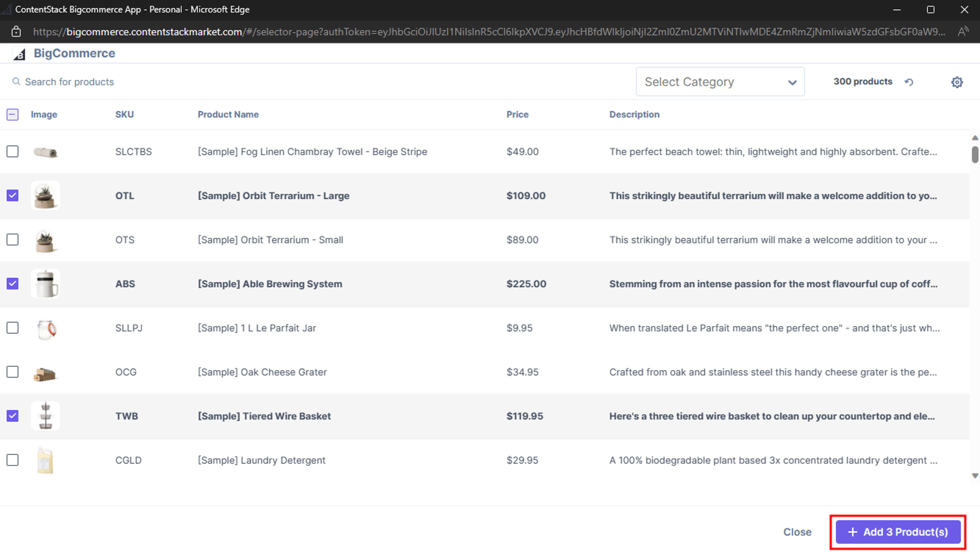980x554 pixels.
Task: Click the SKU cell 'ABS'
Action: tap(125, 284)
